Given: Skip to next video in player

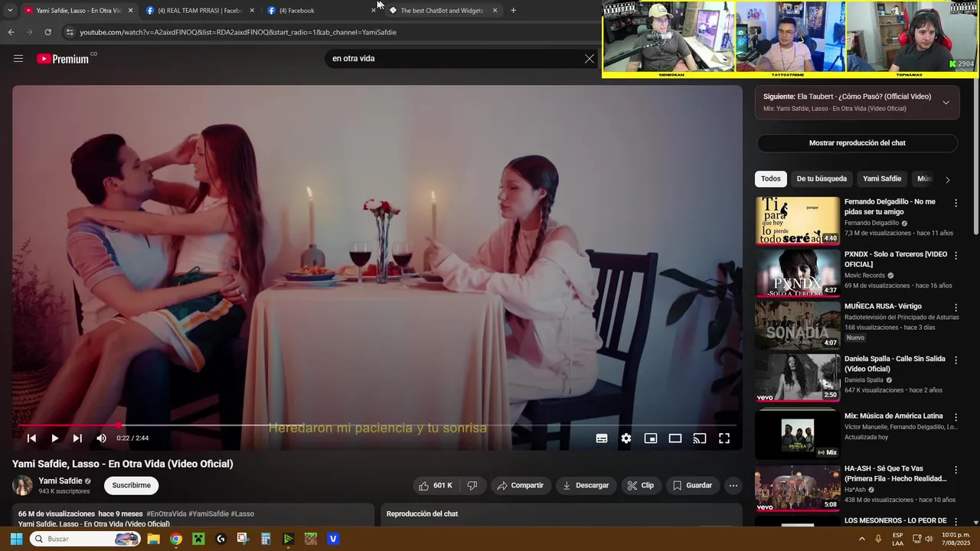Looking at the screenshot, I should click(x=77, y=438).
